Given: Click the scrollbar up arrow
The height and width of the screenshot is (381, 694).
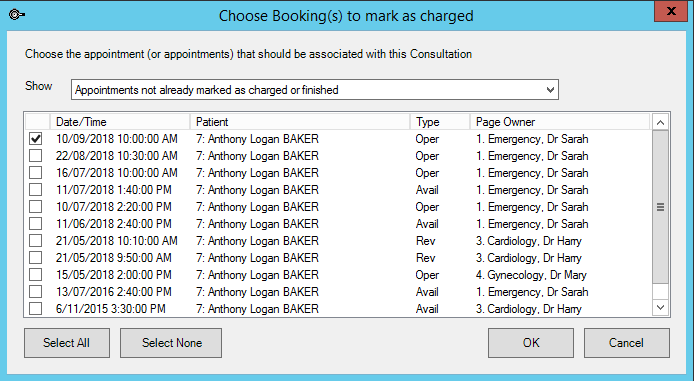Looking at the screenshot, I should (660, 123).
